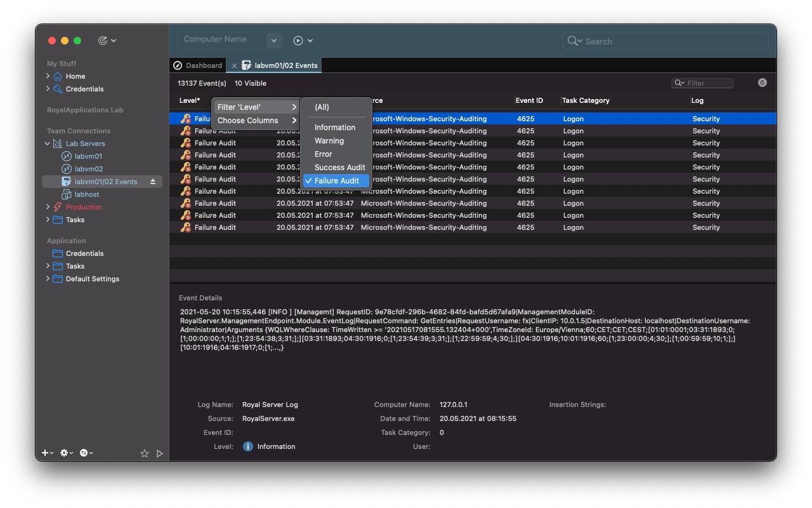Click inside the Search field

(x=665, y=40)
